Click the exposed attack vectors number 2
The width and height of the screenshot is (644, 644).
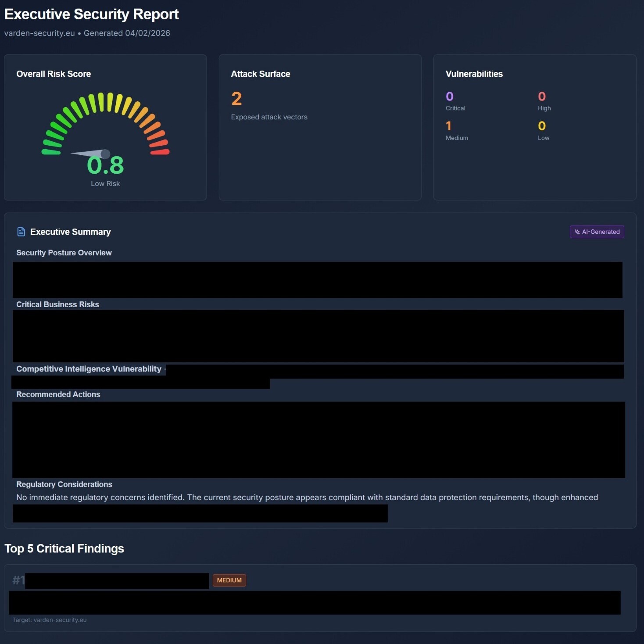click(x=236, y=99)
